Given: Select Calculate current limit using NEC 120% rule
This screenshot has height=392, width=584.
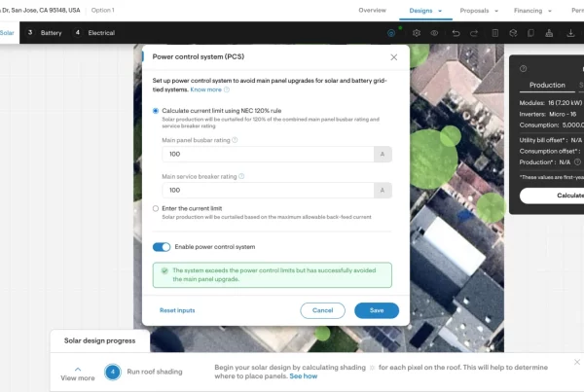Looking at the screenshot, I should (x=156, y=111).
